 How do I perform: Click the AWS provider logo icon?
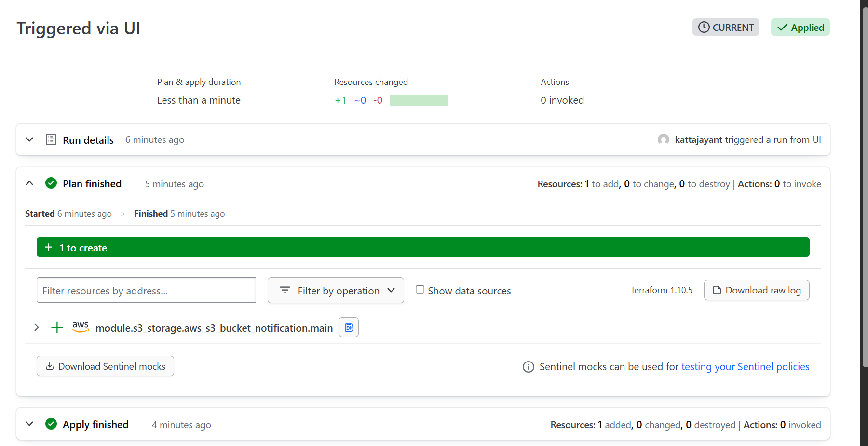[81, 327]
